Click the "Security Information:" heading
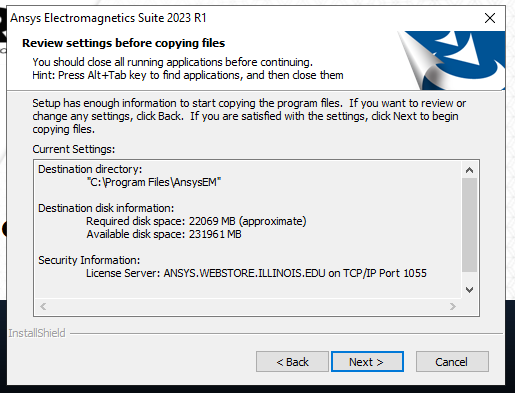 tap(89, 260)
